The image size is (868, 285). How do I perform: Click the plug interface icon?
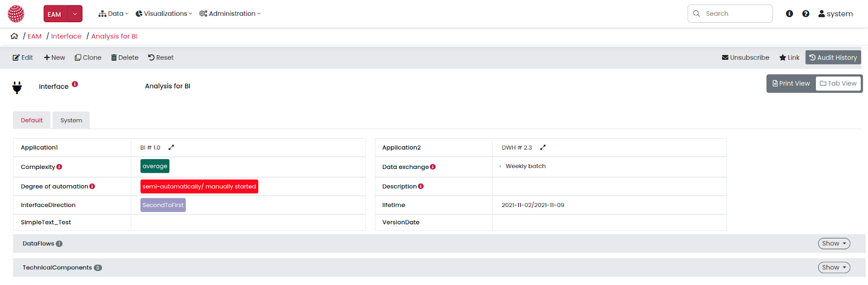click(17, 87)
